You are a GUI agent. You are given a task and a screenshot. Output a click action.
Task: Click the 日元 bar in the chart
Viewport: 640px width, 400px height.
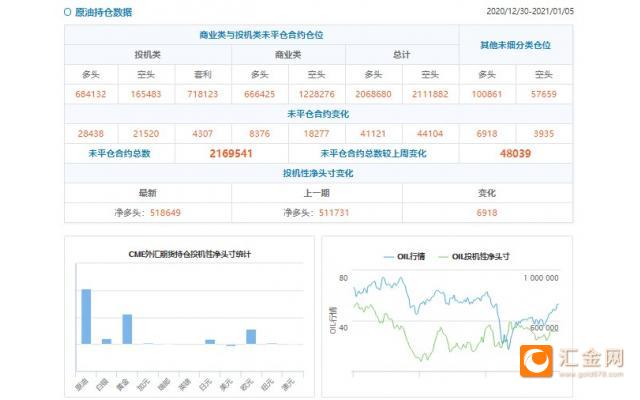pos(210,342)
